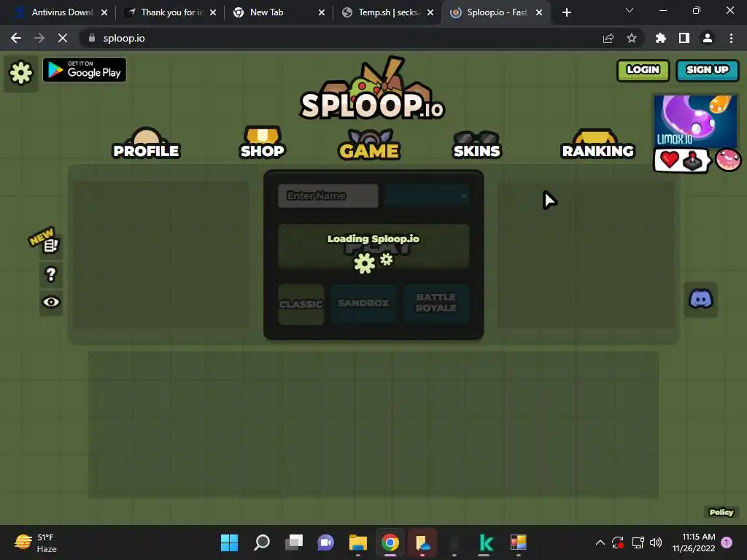Select the GAME menu
The height and width of the screenshot is (560, 747).
pos(369,144)
